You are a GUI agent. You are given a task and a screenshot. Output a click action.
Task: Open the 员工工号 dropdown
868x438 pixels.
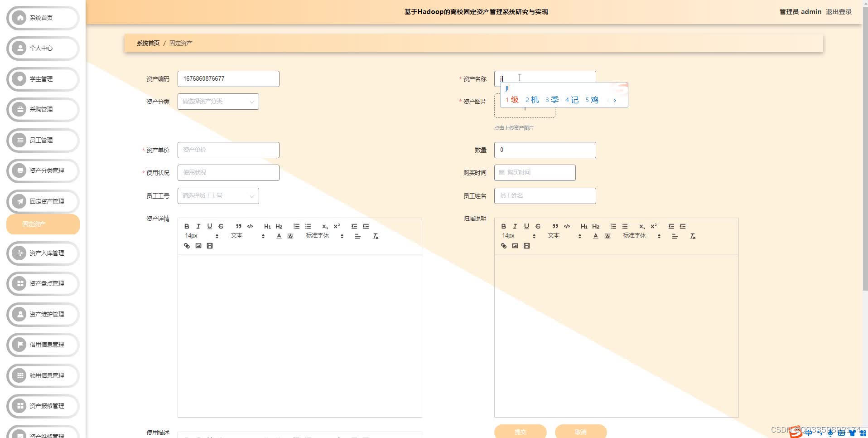coord(218,196)
